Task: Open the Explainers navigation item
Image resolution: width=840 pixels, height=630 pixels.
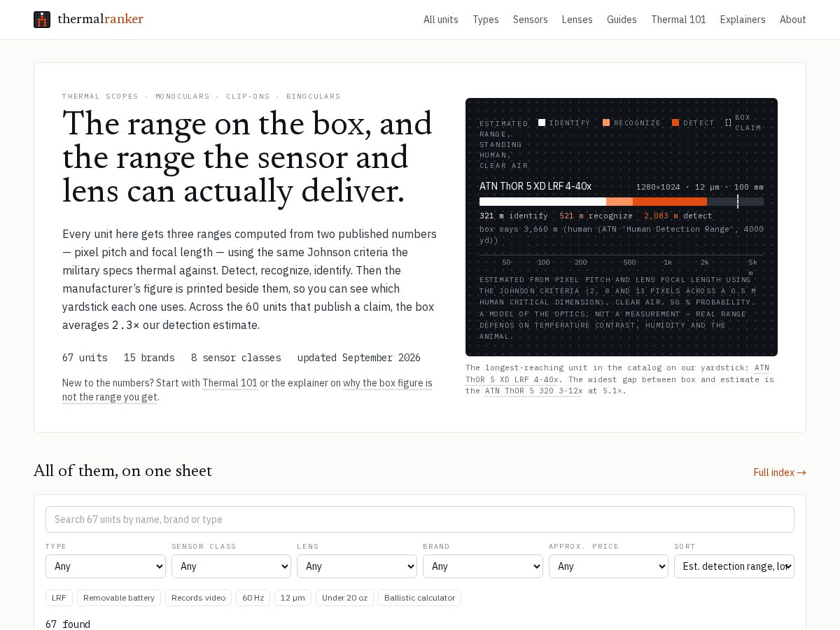Action: [x=743, y=20]
